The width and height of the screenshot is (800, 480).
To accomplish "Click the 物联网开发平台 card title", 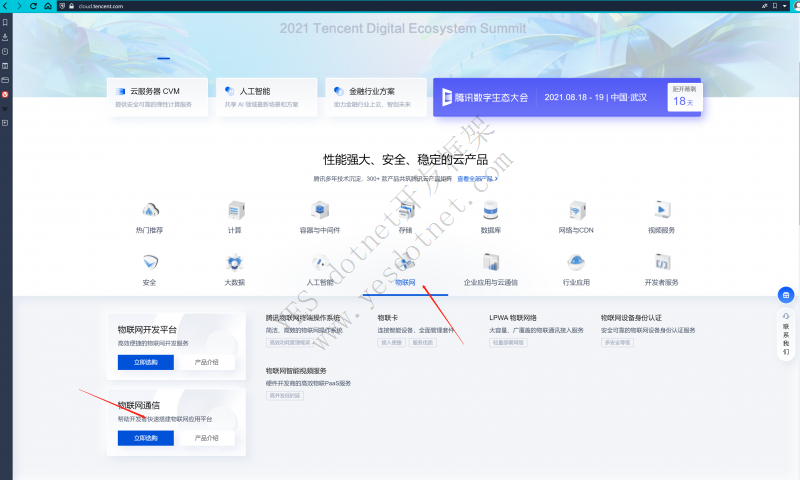I will tap(147, 330).
